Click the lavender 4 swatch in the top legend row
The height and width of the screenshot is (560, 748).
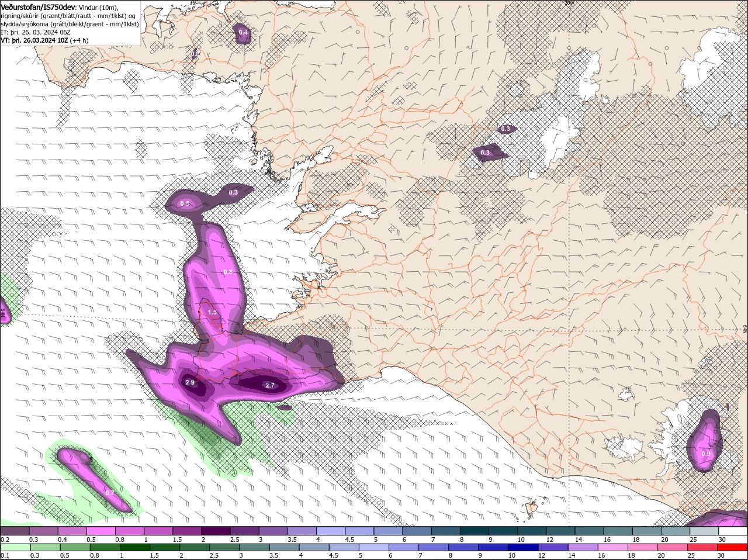coord(331,531)
